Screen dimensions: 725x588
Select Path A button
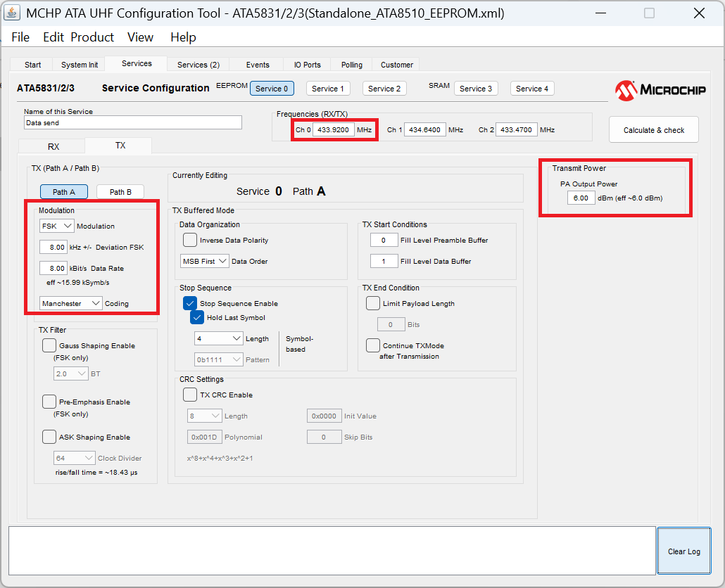64,192
